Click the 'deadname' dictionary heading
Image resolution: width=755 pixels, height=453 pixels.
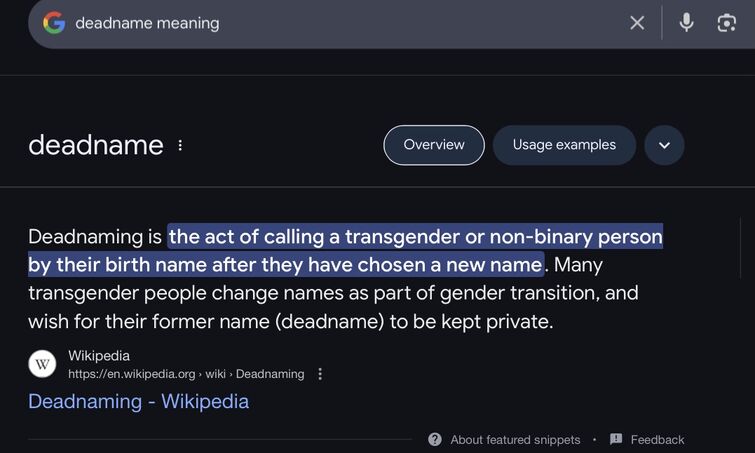point(96,145)
